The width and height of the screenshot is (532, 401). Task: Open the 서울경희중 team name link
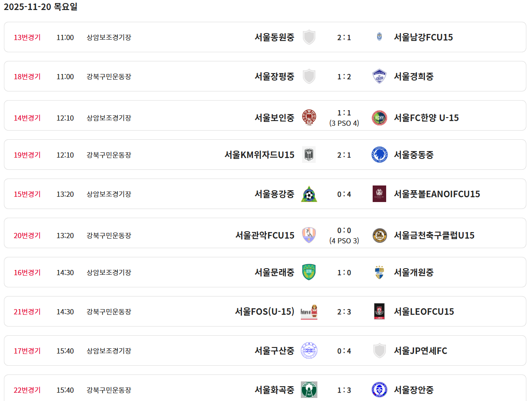414,76
